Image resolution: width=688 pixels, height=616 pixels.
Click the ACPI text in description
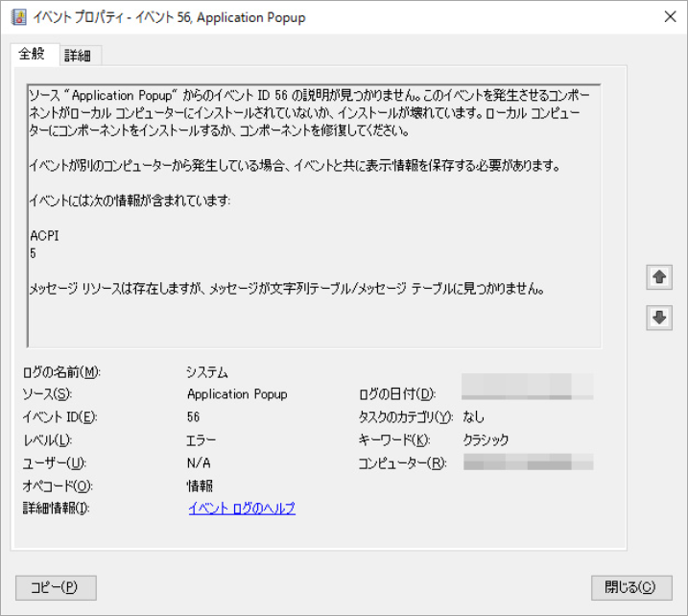[44, 235]
